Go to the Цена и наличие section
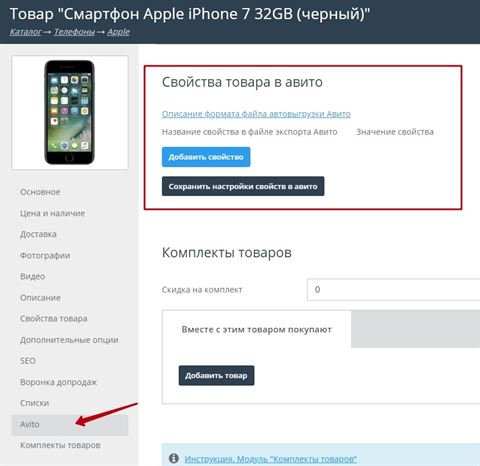 [52, 213]
